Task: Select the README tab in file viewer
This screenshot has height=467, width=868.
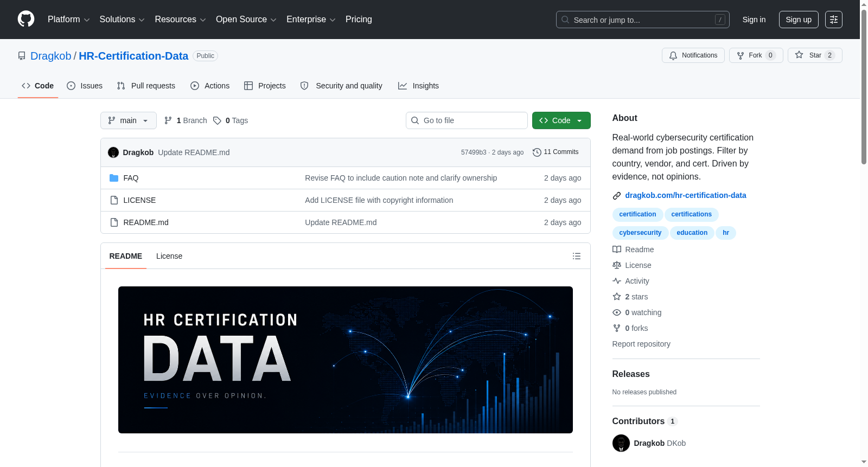Action: (126, 256)
